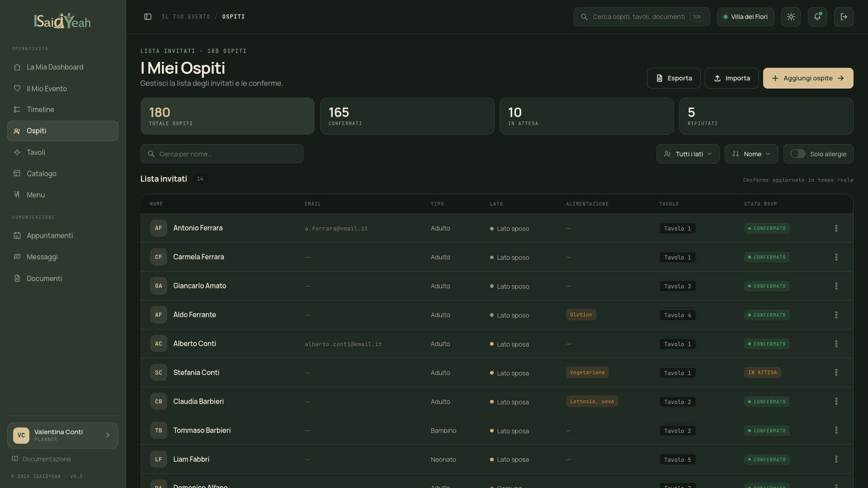Focus the Cerca per nome field

222,154
